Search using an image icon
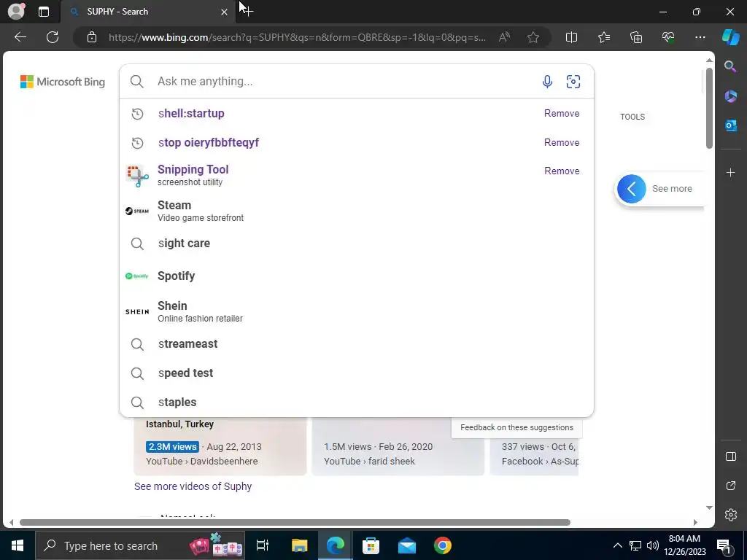 [573, 82]
